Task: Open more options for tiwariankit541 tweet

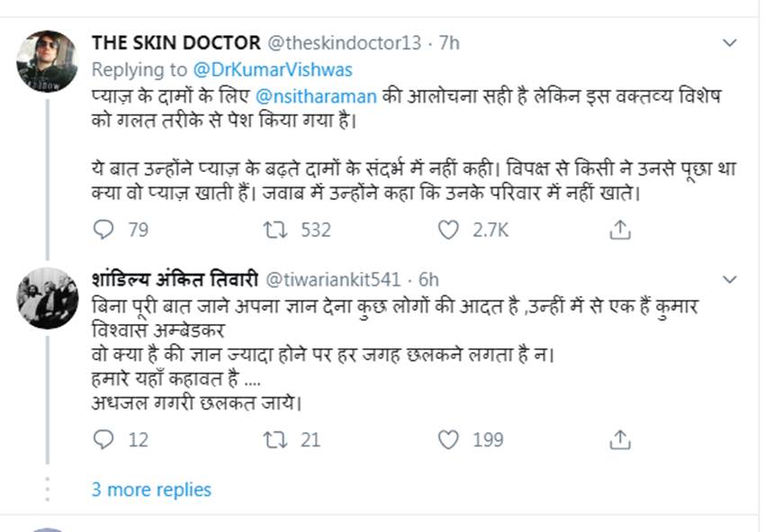Action: [730, 280]
